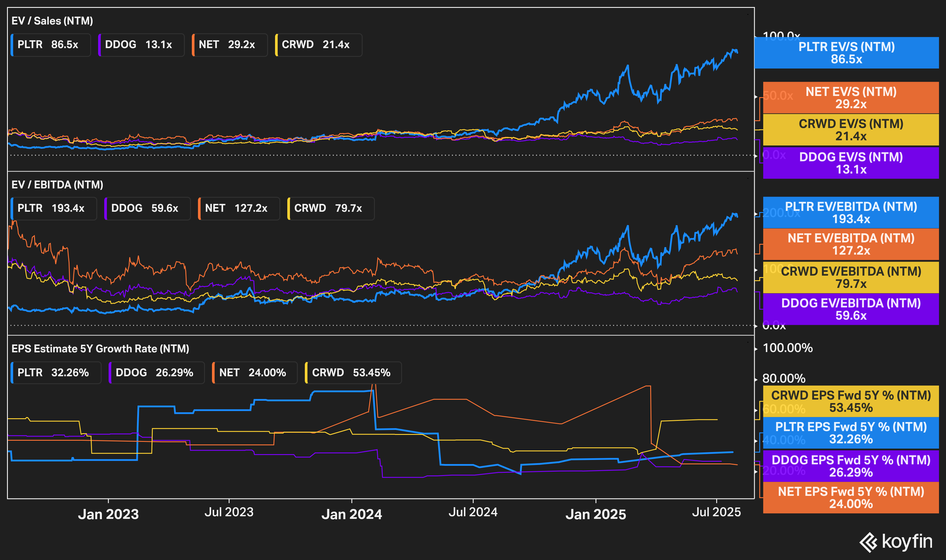Toggle NET 29.2x legend chip
Viewport: 946px width, 560px height.
point(229,45)
